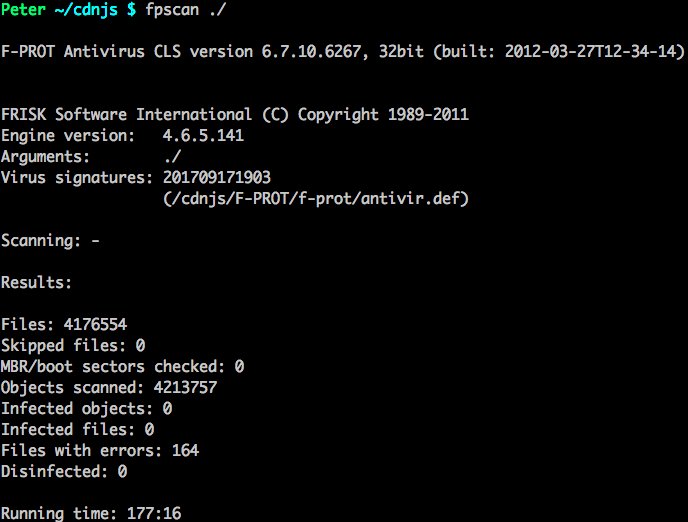Click the green Peter username in prompt

[x=23, y=9]
